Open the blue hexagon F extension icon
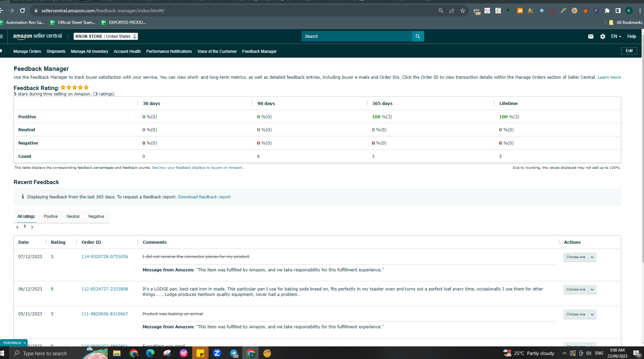644x359 pixels. click(596, 11)
